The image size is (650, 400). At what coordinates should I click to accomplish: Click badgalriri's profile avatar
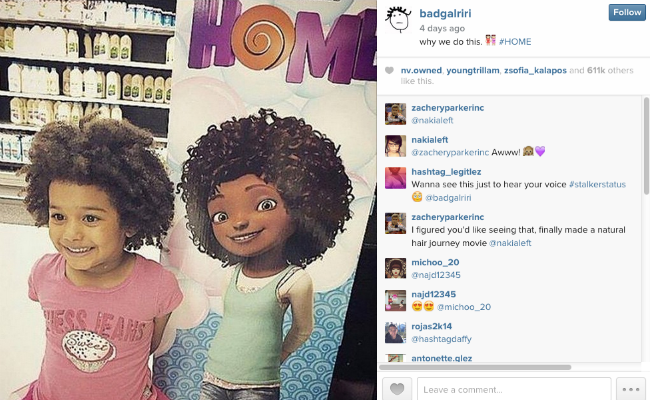pyautogui.click(x=398, y=20)
